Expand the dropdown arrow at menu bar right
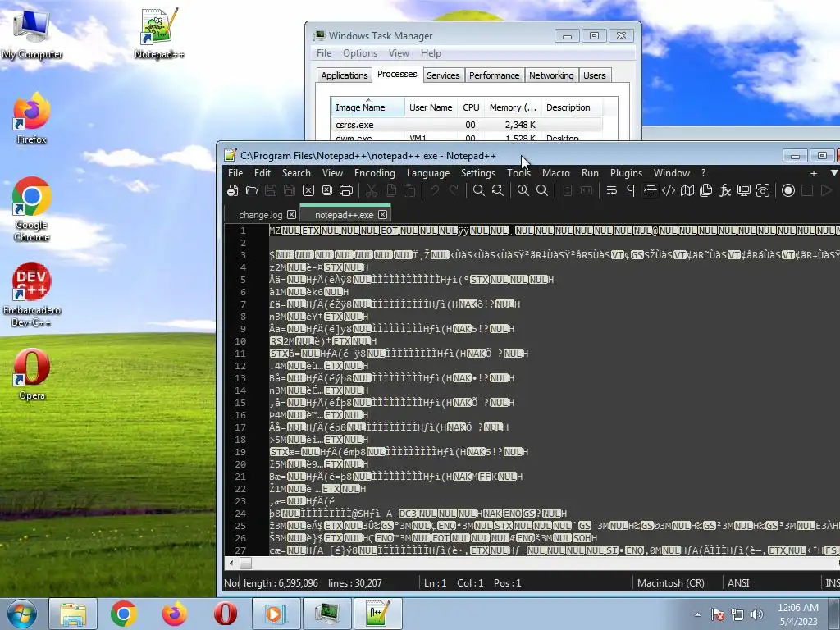 pos(833,173)
